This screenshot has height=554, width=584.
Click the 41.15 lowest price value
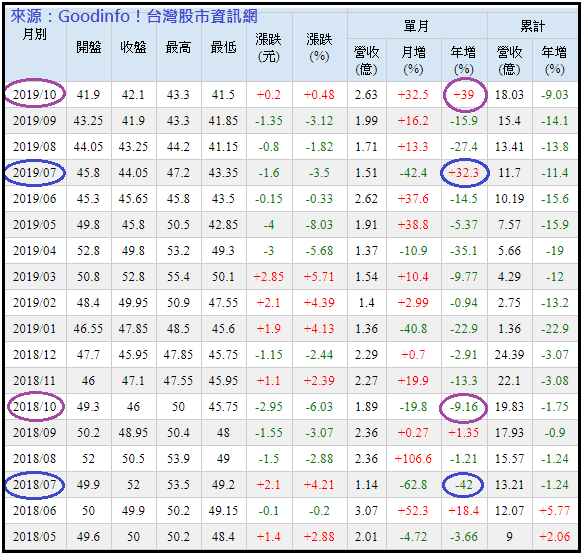tap(223, 147)
